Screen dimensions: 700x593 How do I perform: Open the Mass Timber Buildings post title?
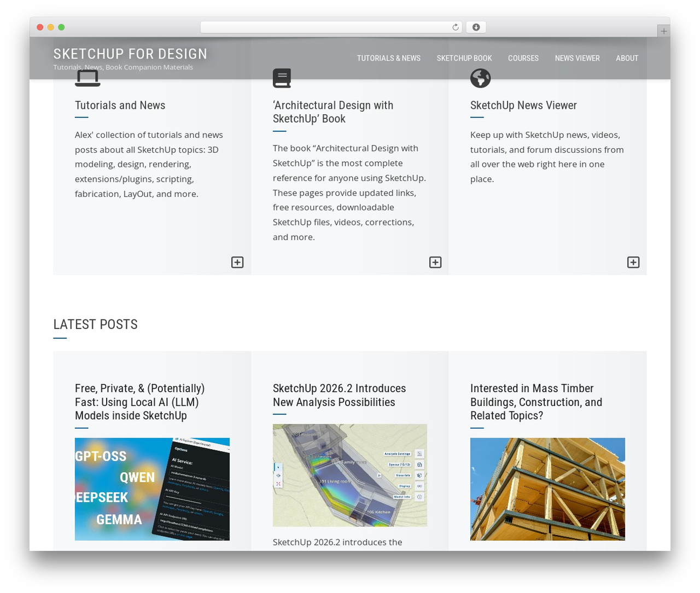pos(536,402)
